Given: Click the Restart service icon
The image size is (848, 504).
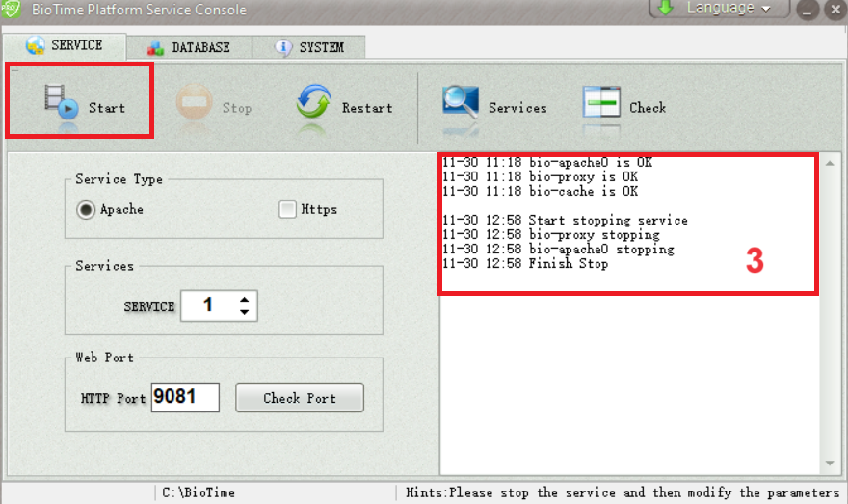Looking at the screenshot, I should 313,103.
